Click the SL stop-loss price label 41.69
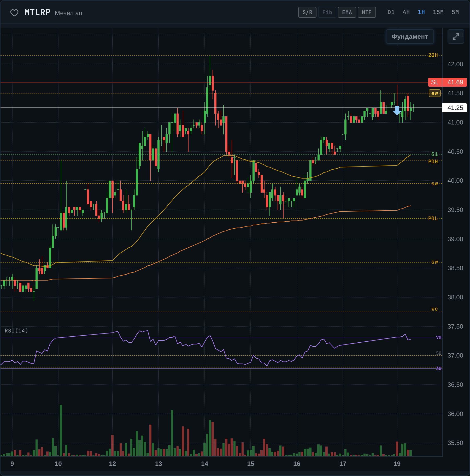470x476 pixels. click(455, 82)
